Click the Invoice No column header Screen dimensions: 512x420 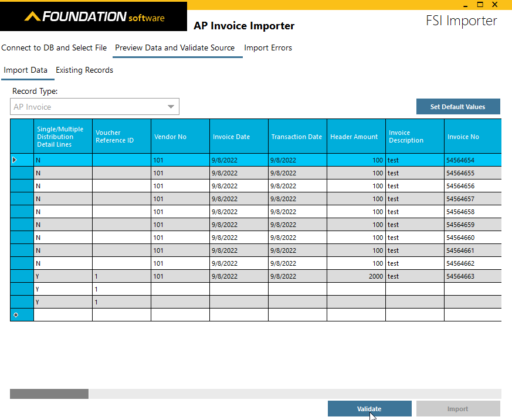pyautogui.click(x=473, y=136)
